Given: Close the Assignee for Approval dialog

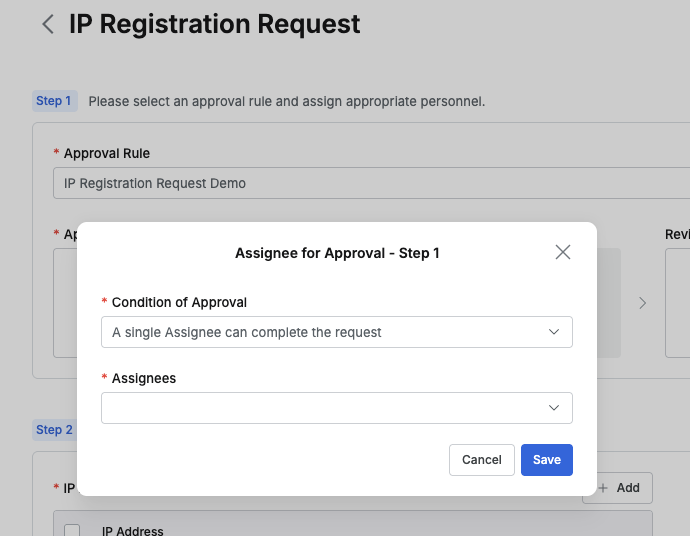Looking at the screenshot, I should [x=563, y=252].
